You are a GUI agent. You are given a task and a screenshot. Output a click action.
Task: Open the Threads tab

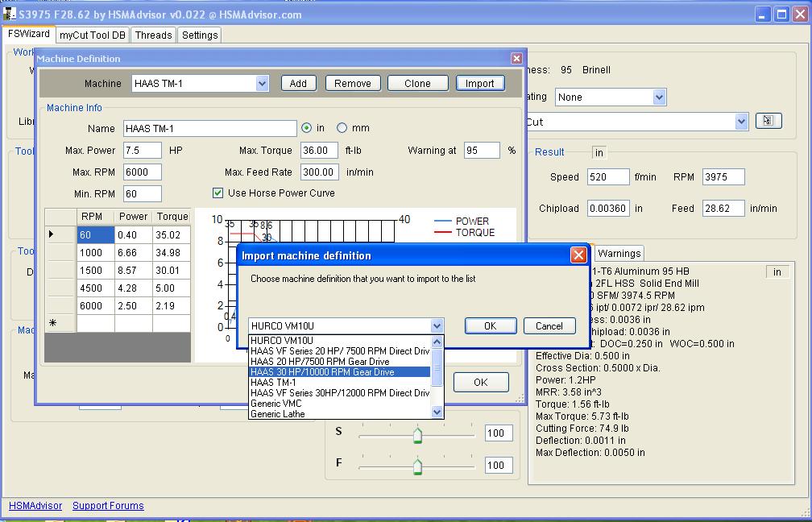(x=153, y=35)
